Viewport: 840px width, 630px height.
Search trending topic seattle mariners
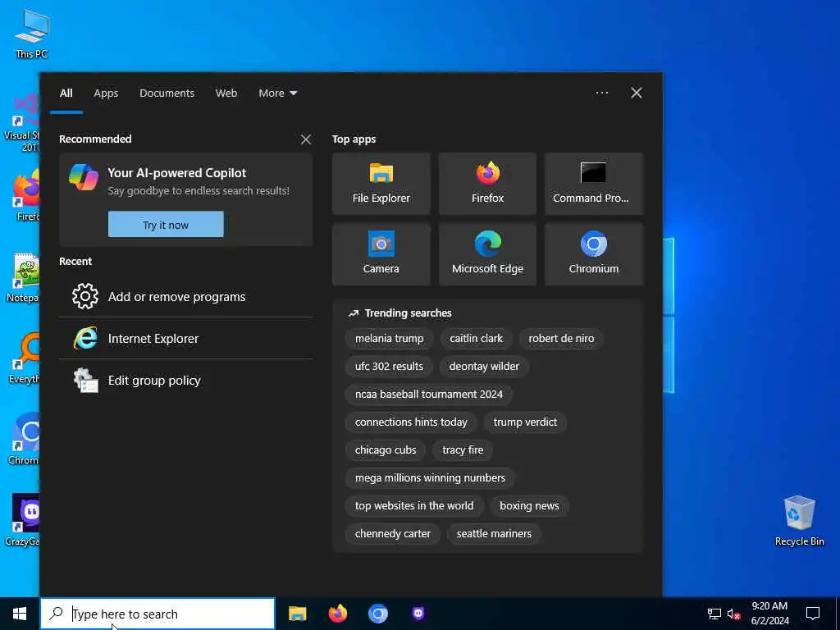(x=494, y=533)
